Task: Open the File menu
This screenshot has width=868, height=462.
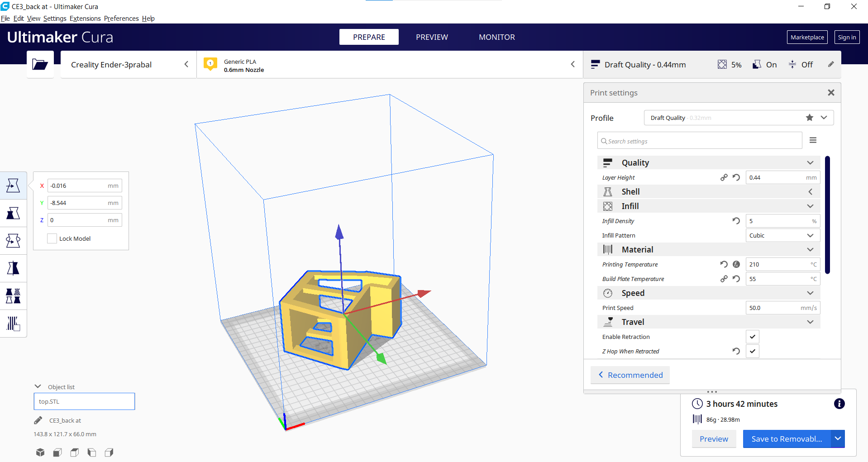Action: pyautogui.click(x=5, y=19)
